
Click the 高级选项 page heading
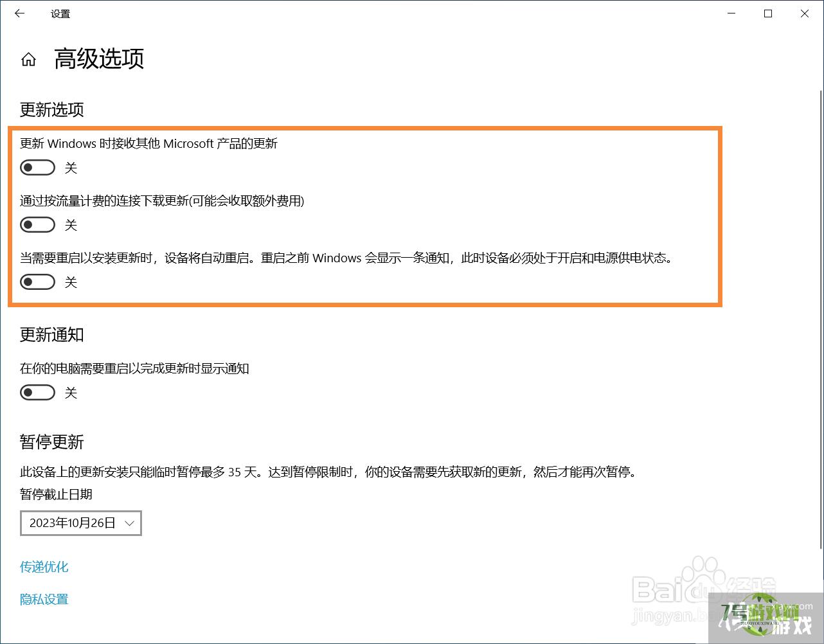[x=99, y=59]
